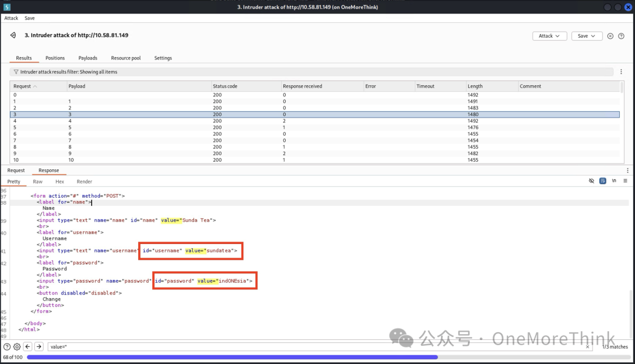
Task: Click the 'Sunda Tea' name value in response
Action: 196,221
